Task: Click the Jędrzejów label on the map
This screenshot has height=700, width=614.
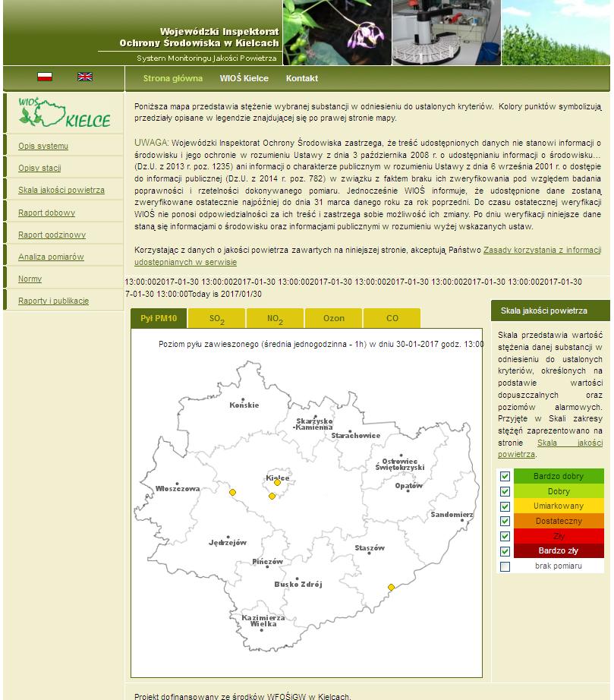Action: [x=228, y=542]
